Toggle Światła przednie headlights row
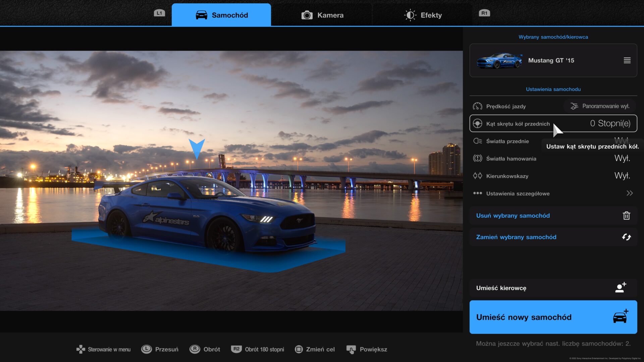Screen dimensions: 644x362 (507, 141)
